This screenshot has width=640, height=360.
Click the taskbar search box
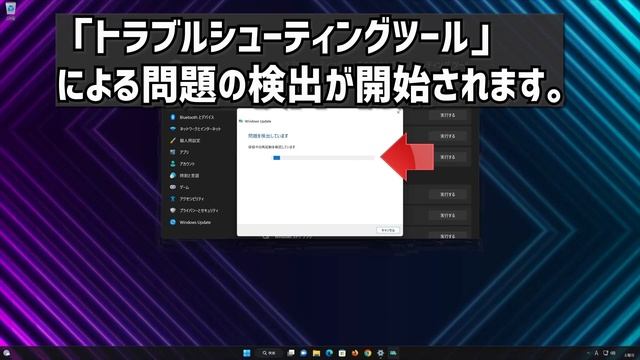[269, 353]
